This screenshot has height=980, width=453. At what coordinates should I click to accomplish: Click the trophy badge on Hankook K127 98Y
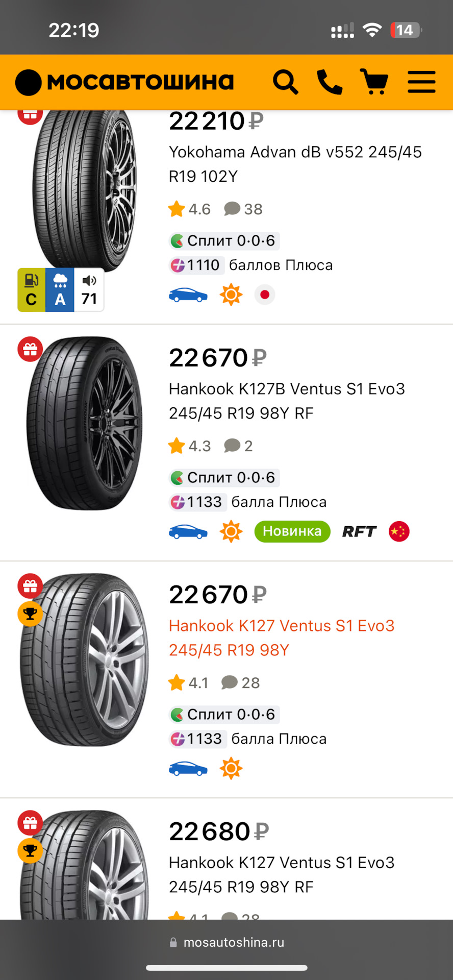30,614
